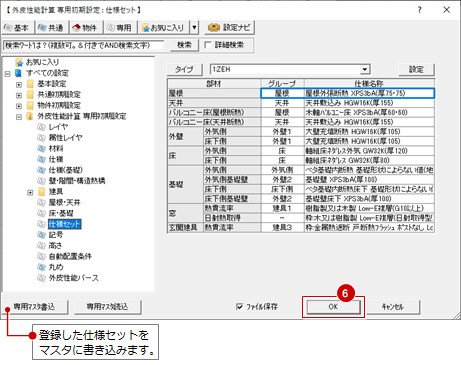Click the 専用マスタ書込 button

tap(35, 307)
